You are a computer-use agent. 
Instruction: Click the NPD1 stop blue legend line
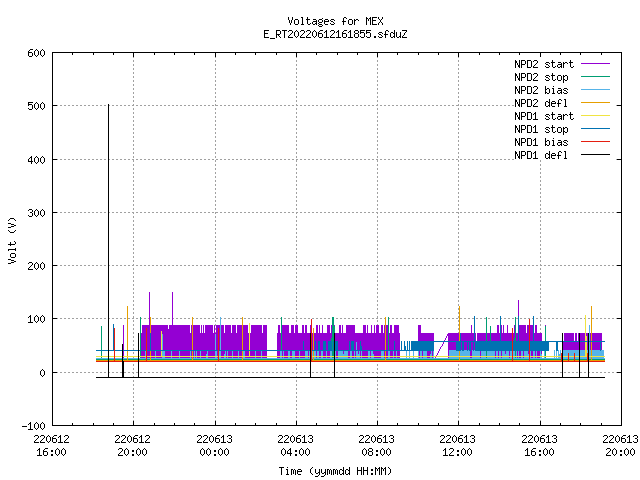(x=595, y=129)
